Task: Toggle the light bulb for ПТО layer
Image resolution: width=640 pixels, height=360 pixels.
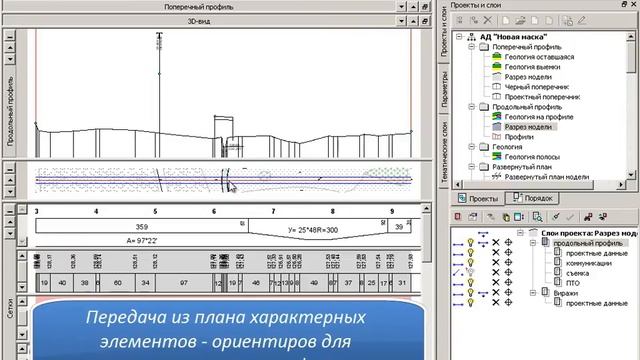Action: click(x=471, y=282)
